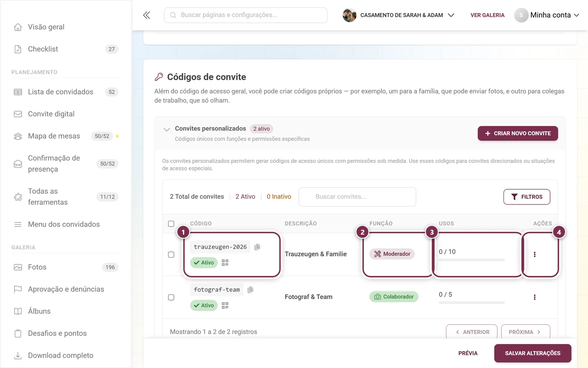Open actions menu for Fotograf & Team

[535, 297]
